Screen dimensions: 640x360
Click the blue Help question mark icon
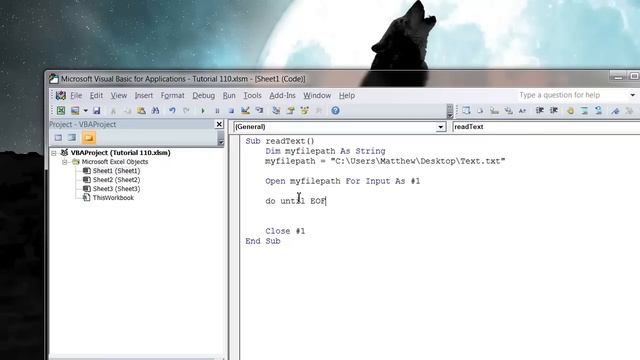pyautogui.click(x=336, y=111)
